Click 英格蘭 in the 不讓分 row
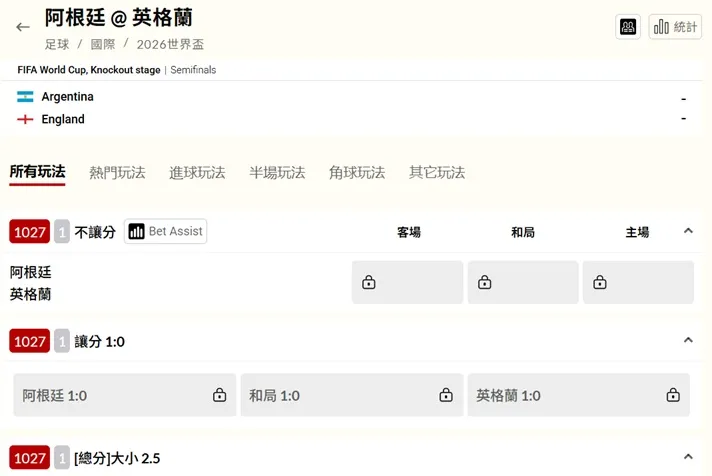Viewport: 712px width, 476px height. pyautogui.click(x=30, y=294)
